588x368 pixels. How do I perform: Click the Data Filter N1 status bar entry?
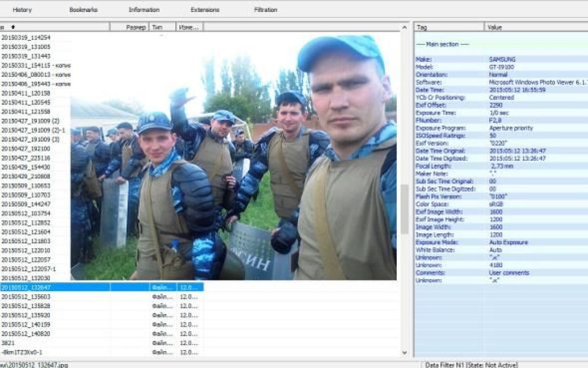tap(472, 365)
